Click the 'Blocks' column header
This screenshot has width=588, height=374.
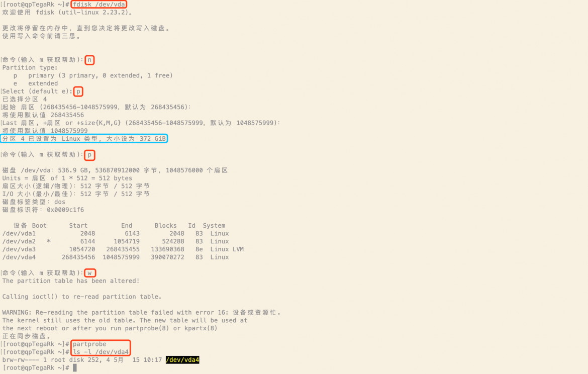(165, 225)
